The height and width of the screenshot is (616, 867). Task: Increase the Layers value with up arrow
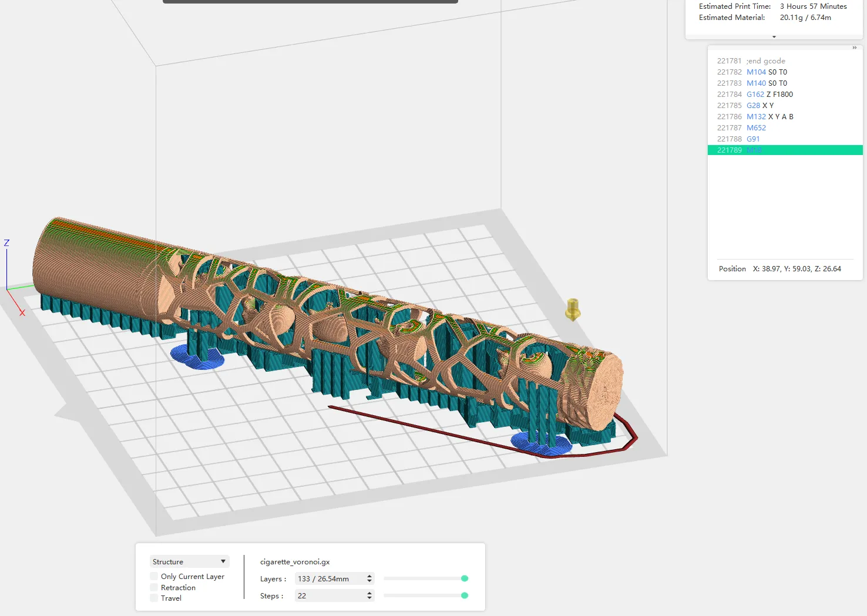369,576
